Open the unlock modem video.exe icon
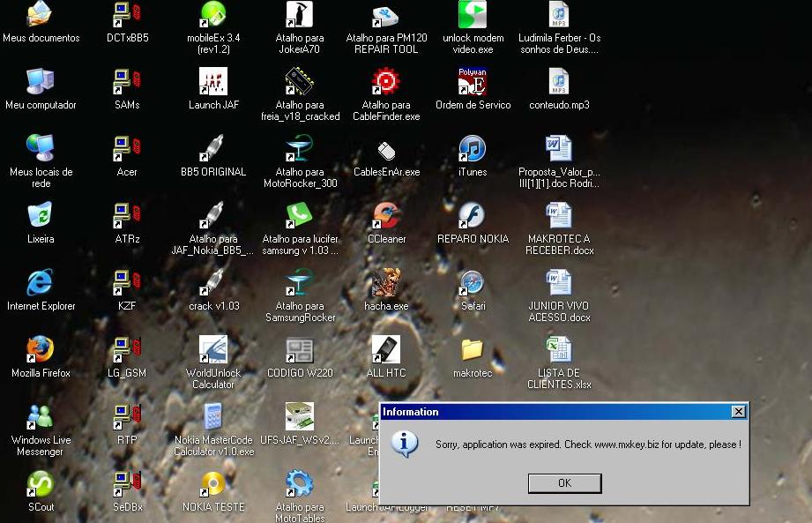 (x=473, y=14)
